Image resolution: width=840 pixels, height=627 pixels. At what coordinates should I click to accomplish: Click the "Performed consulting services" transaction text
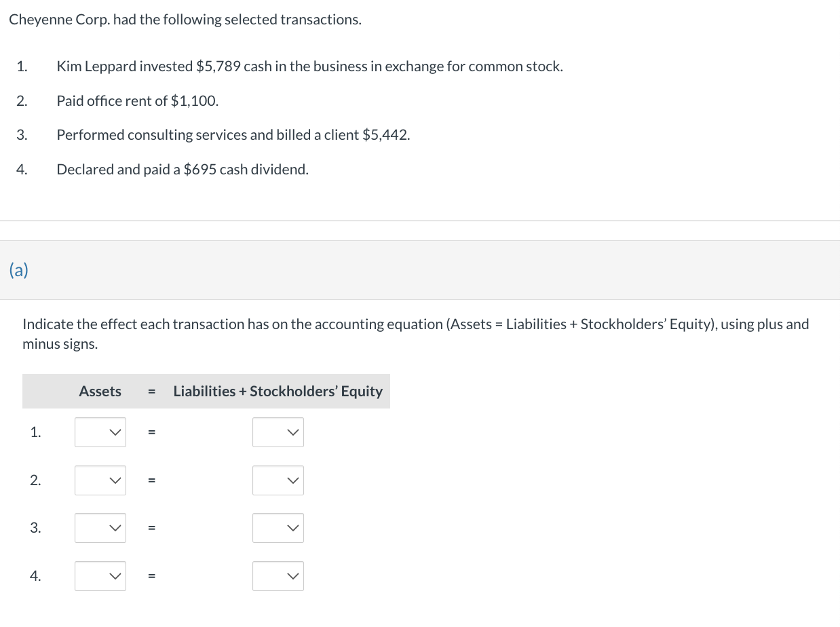233,135
